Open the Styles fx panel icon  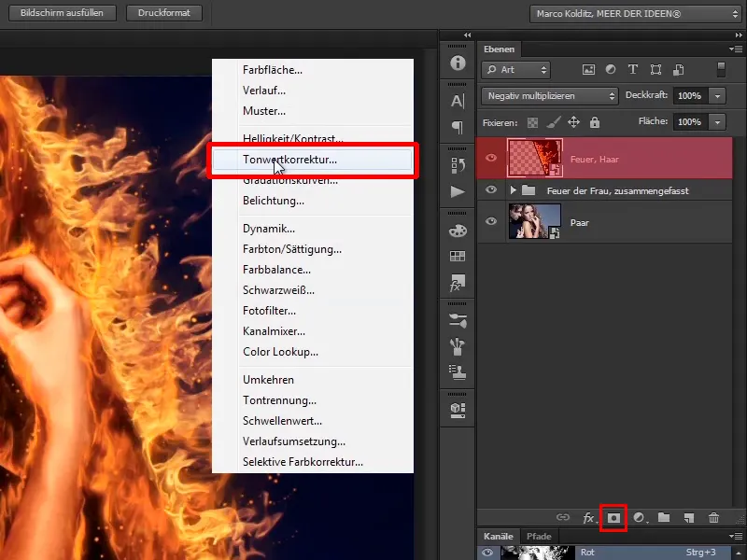coord(458,283)
